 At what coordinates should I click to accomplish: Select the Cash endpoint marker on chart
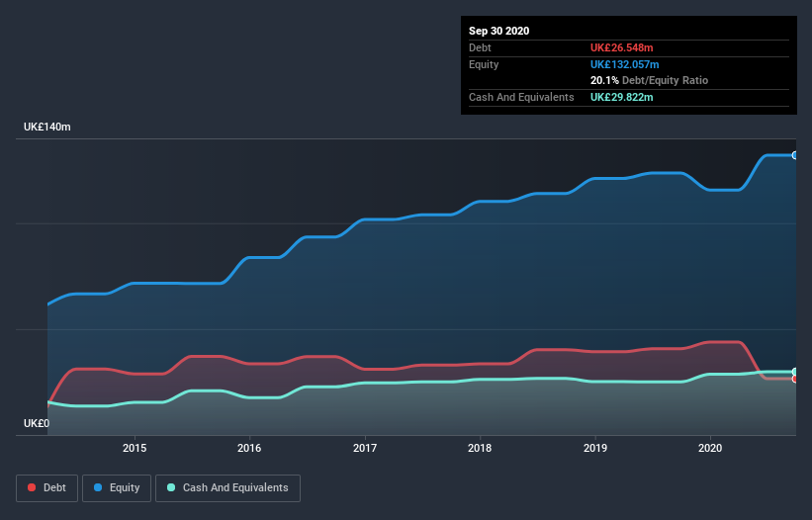(795, 372)
